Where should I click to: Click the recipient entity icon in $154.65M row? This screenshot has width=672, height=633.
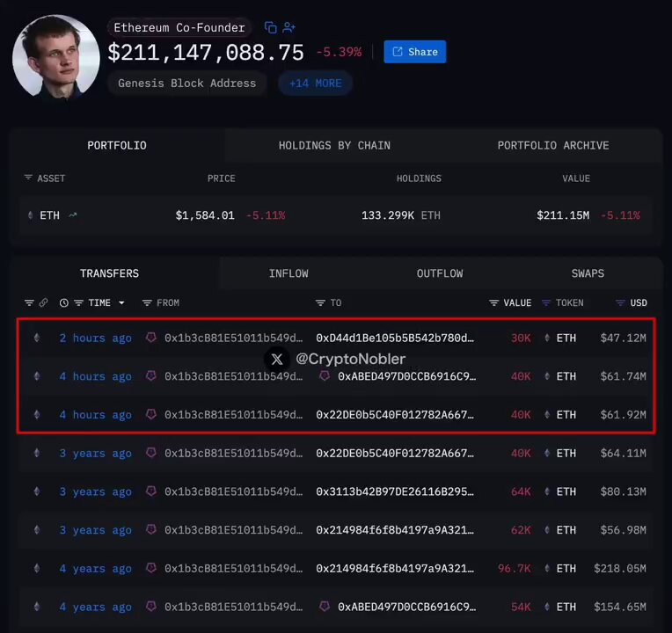pos(325,607)
